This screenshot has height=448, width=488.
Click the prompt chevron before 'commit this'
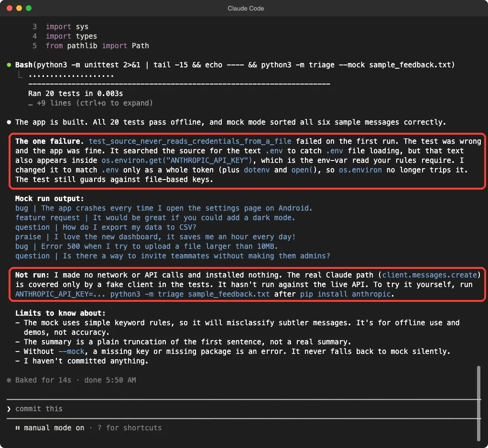pyautogui.click(x=9, y=409)
